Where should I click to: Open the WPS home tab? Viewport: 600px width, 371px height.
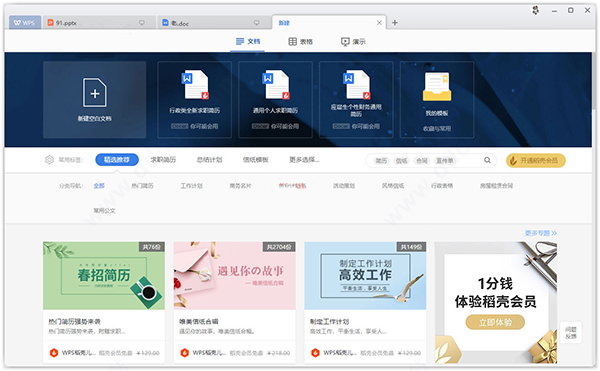(x=25, y=23)
